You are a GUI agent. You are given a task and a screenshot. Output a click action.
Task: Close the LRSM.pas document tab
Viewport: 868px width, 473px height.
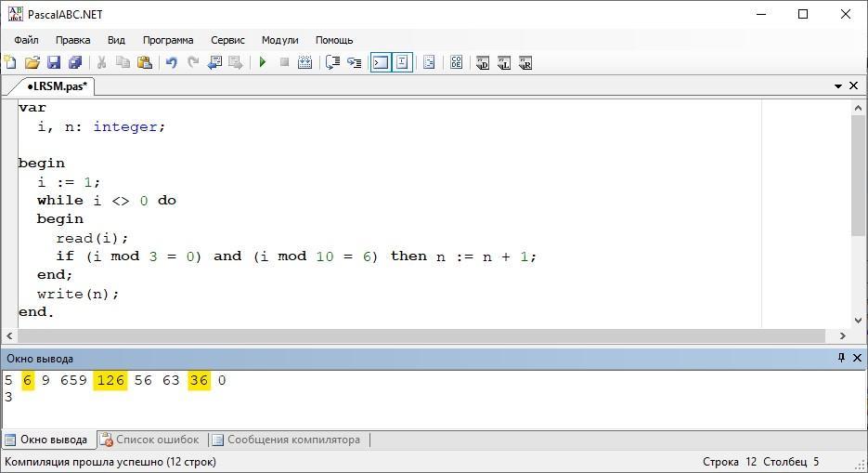(x=853, y=85)
